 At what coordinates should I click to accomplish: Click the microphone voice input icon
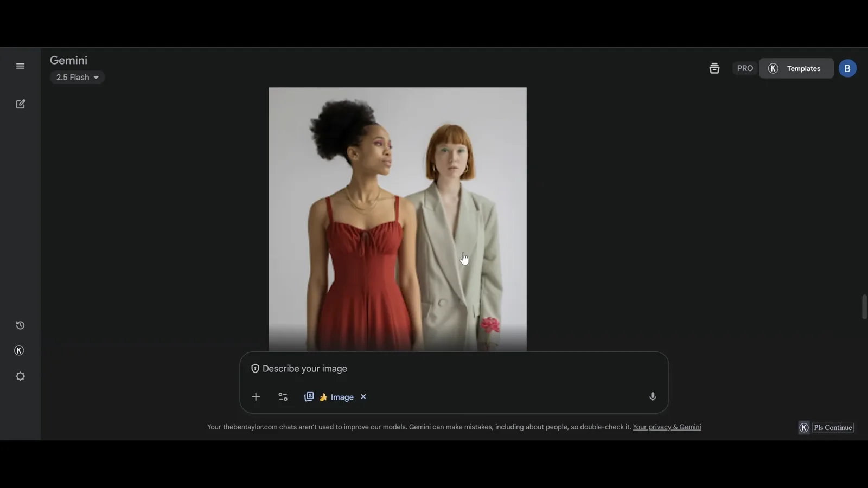click(653, 397)
